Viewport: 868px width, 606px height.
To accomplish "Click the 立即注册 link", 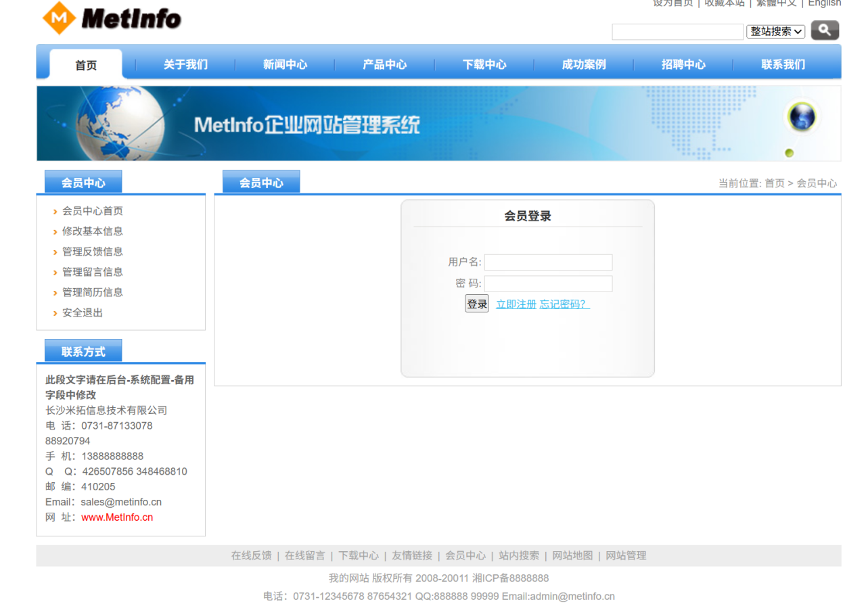I will pyautogui.click(x=516, y=304).
